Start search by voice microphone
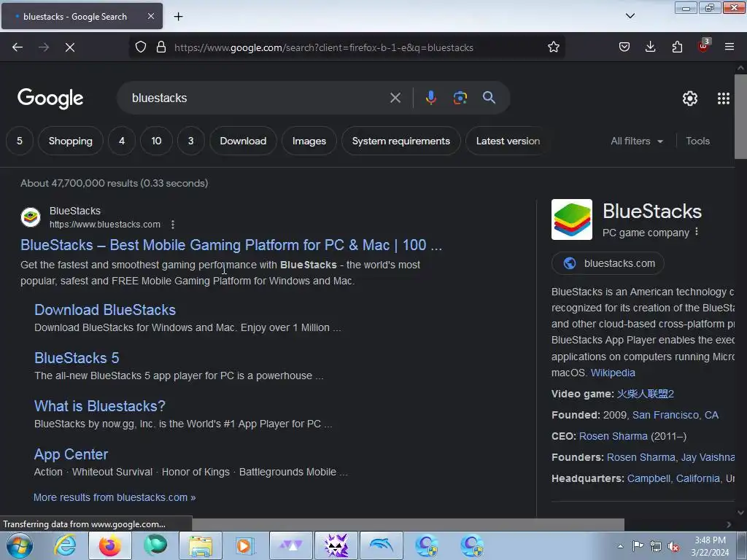This screenshot has height=560, width=747. pos(430,98)
